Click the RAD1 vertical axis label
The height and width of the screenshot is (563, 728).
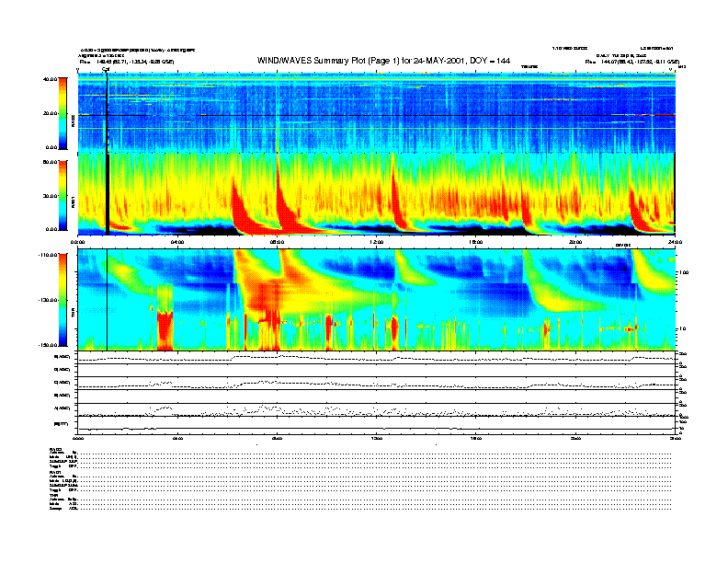[73, 201]
